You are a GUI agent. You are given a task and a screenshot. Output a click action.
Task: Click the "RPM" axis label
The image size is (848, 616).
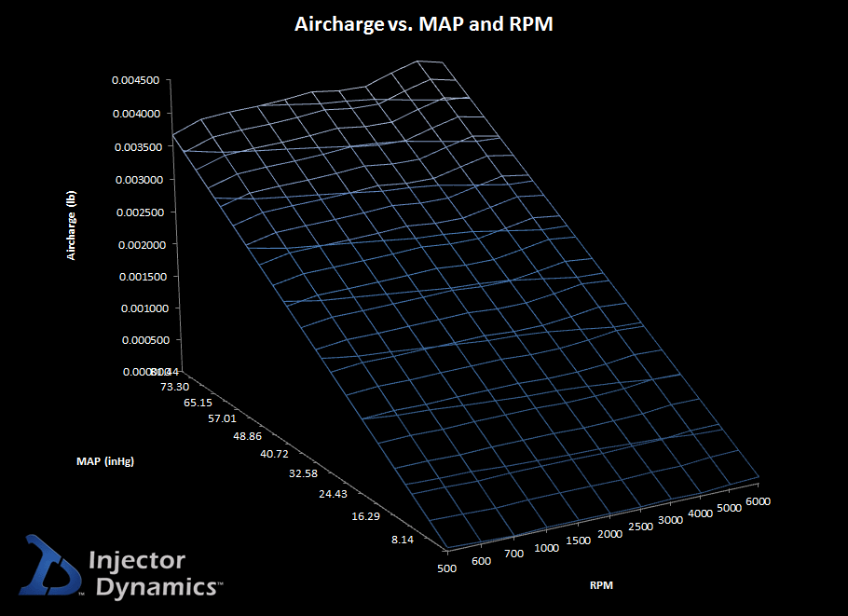[x=601, y=584]
